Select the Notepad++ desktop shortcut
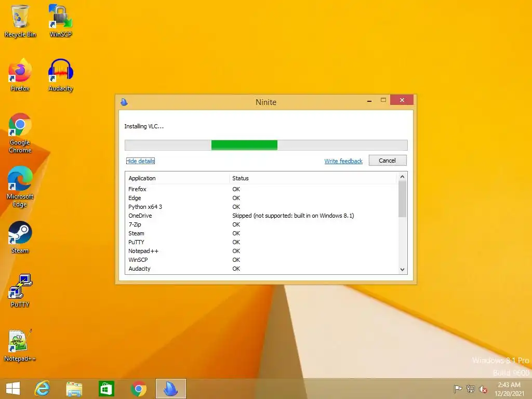Image resolution: width=532 pixels, height=399 pixels. point(20,345)
